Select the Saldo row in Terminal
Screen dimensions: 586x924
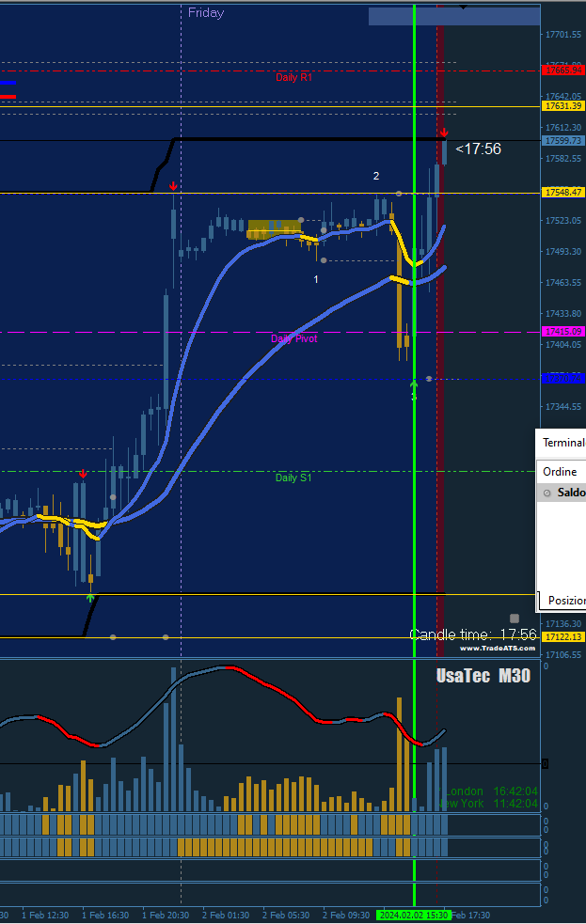click(562, 493)
